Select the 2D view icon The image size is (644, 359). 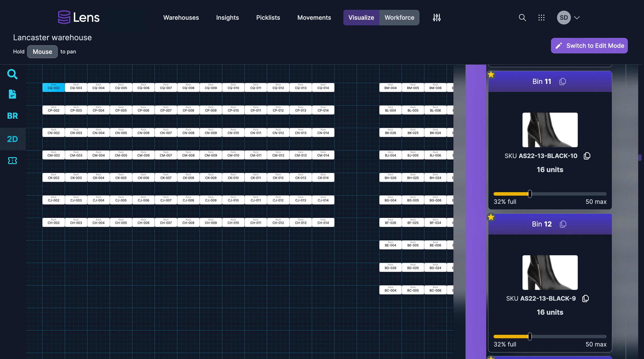coord(12,139)
